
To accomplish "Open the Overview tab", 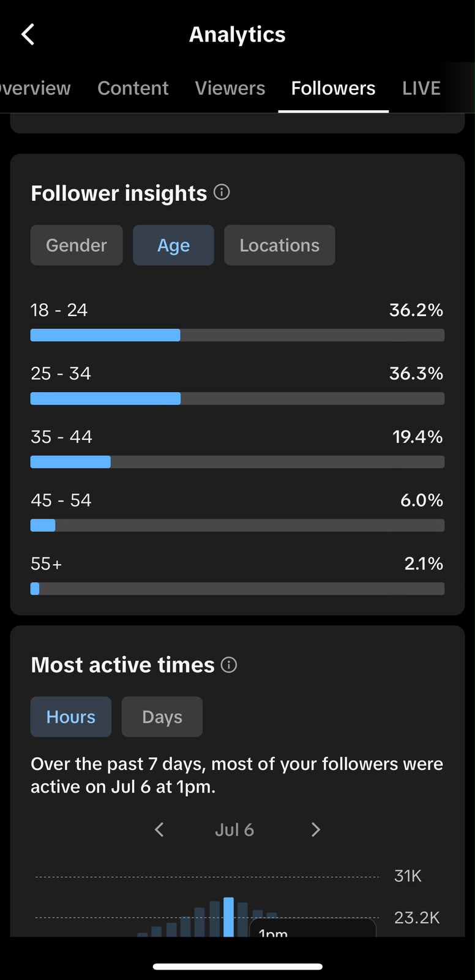I will [35, 88].
